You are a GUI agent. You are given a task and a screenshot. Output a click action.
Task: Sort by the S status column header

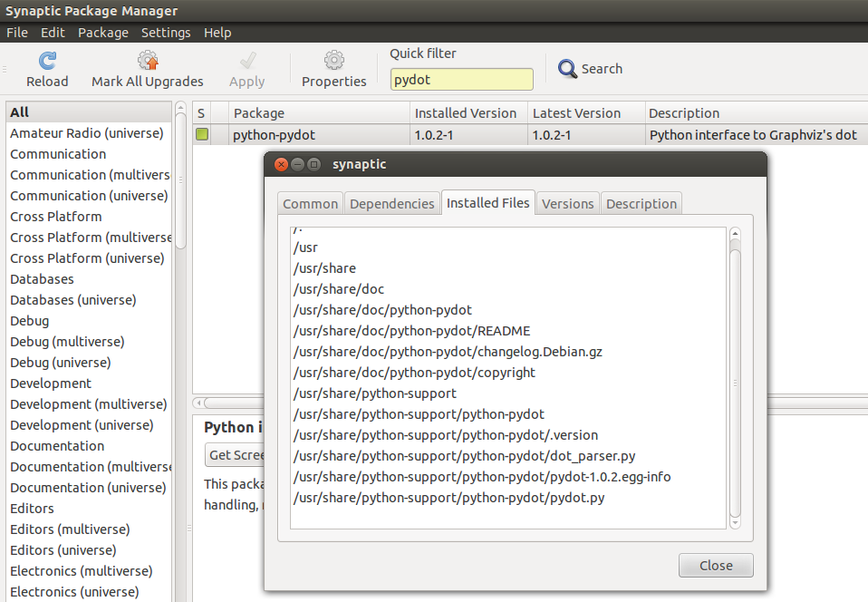coord(201,113)
